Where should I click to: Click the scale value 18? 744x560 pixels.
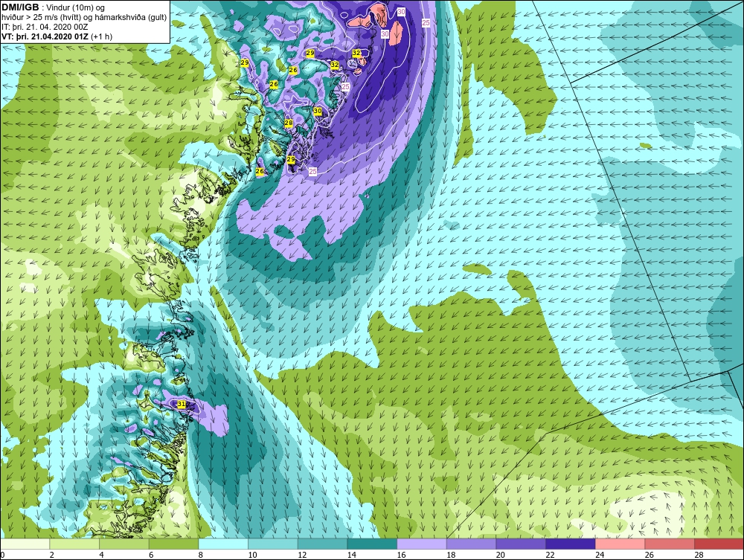pyautogui.click(x=451, y=555)
